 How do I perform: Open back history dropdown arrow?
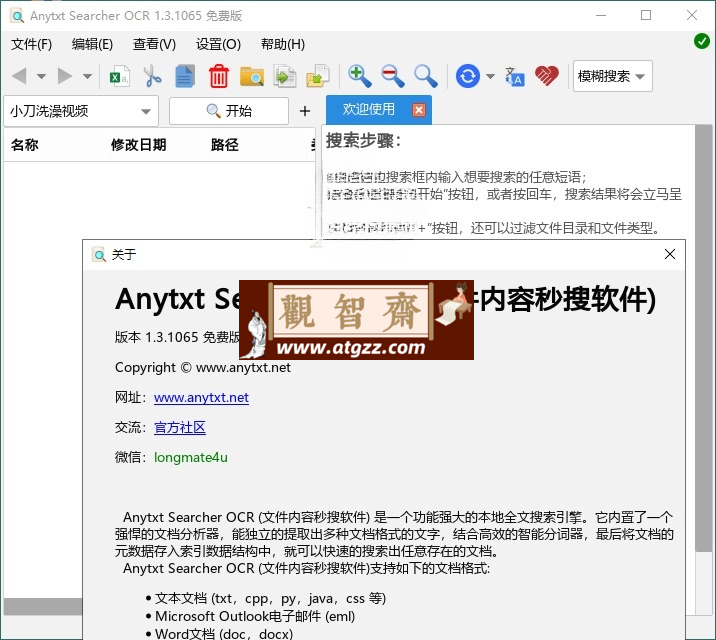click(41, 76)
